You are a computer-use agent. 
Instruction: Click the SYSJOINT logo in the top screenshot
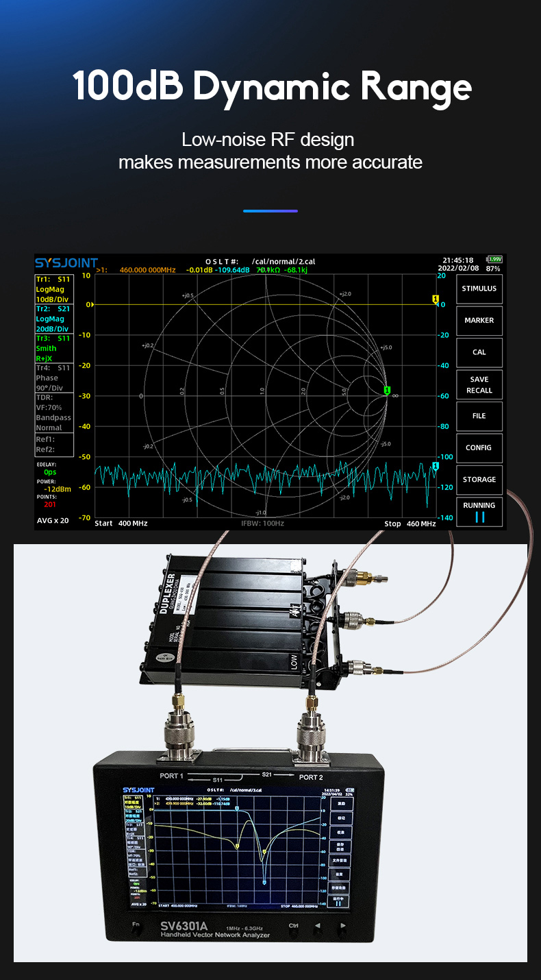(66, 263)
